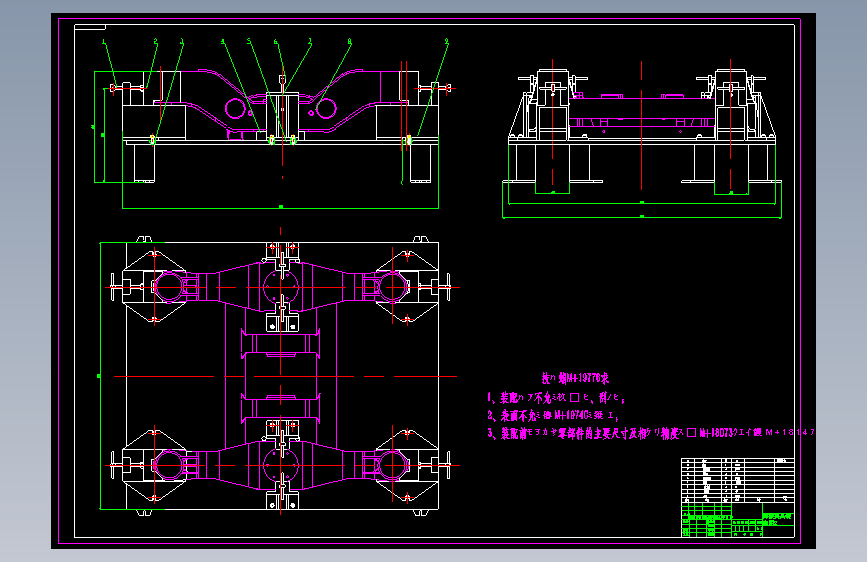Click part balloon number 5 in front view
This screenshot has width=867, height=562.
coord(249,41)
